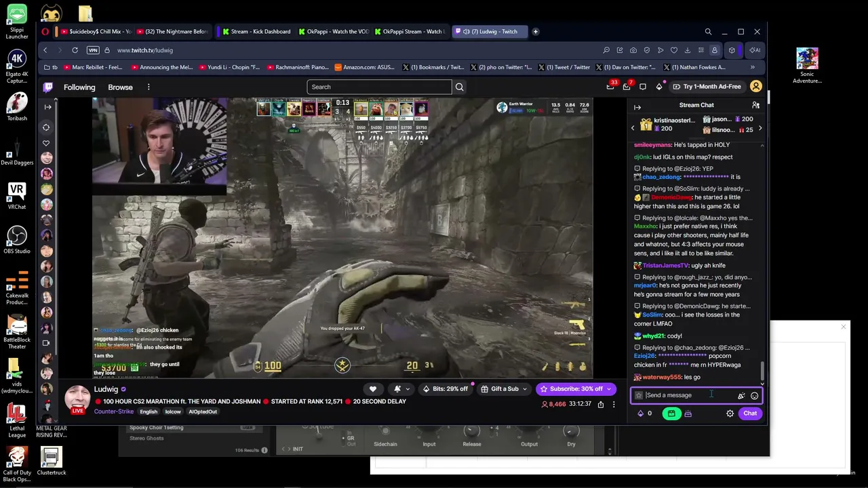Open the Amazon.com: ASUS bookmark
Image resolution: width=868 pixels, height=488 pixels.
pyautogui.click(x=363, y=67)
